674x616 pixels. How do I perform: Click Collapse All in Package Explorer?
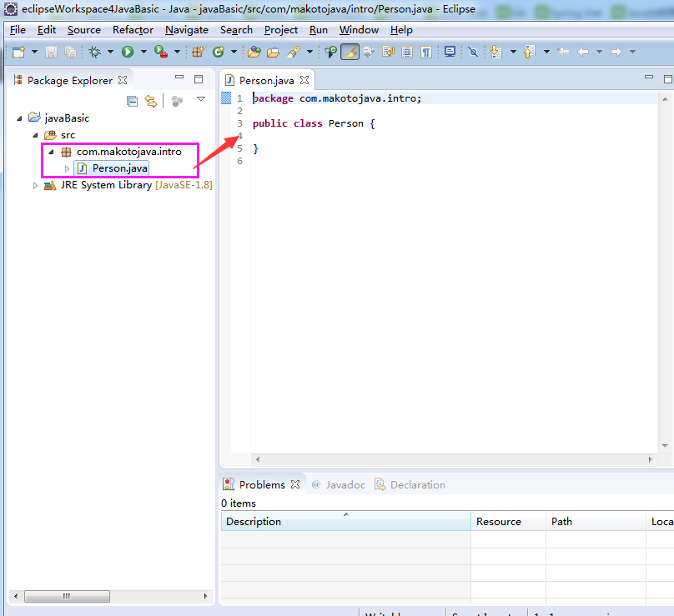133,102
